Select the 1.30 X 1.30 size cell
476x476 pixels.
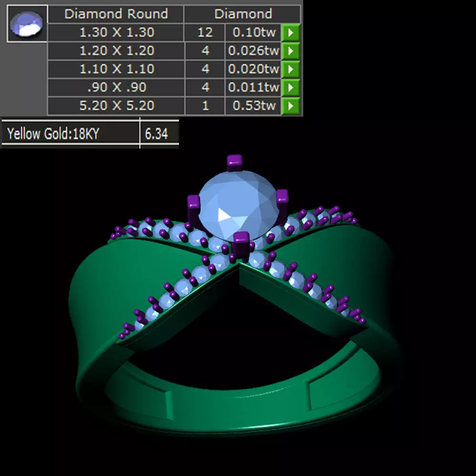click(x=117, y=32)
